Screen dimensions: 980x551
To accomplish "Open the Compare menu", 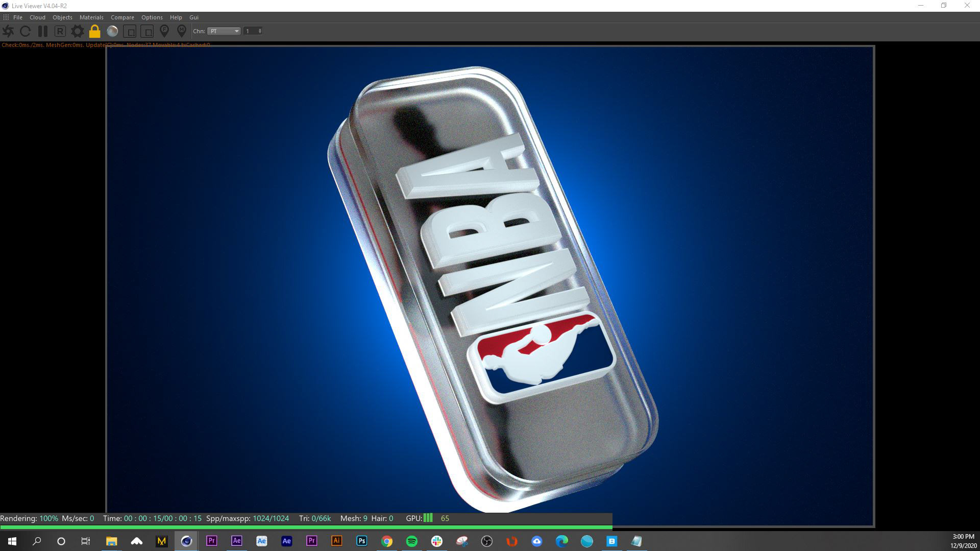I will tap(122, 17).
